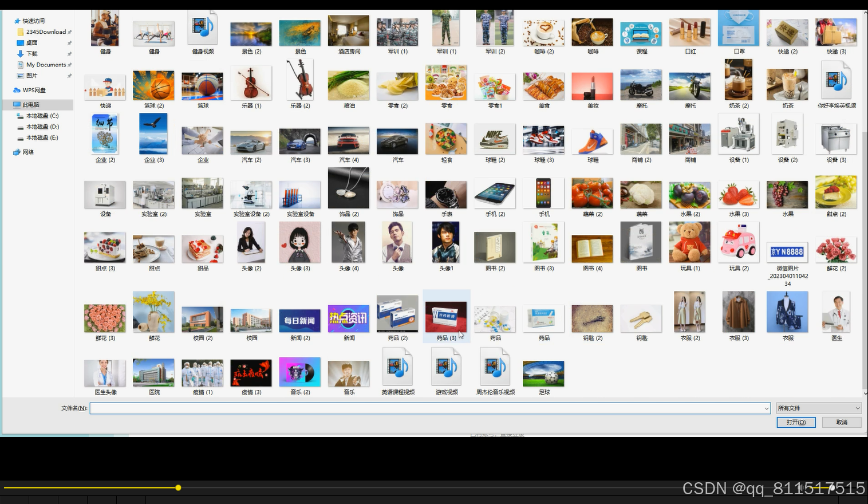Select the 实验室设备 (2) microscope image
Image resolution: width=868 pixels, height=504 pixels.
[x=251, y=195]
